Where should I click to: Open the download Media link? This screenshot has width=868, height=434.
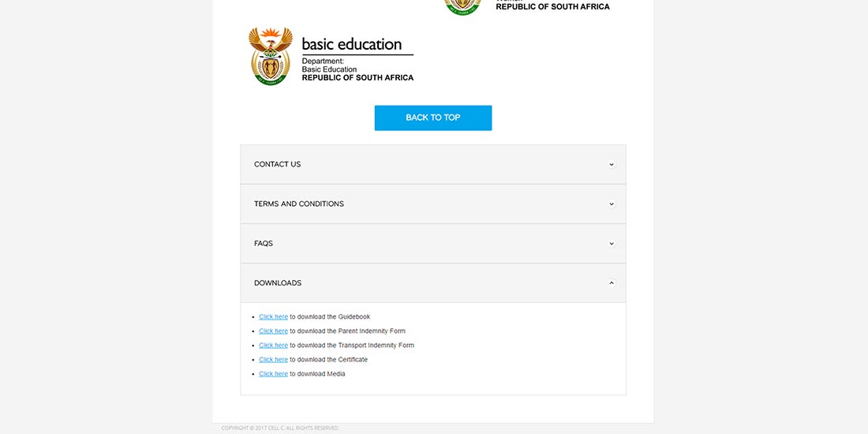(273, 374)
